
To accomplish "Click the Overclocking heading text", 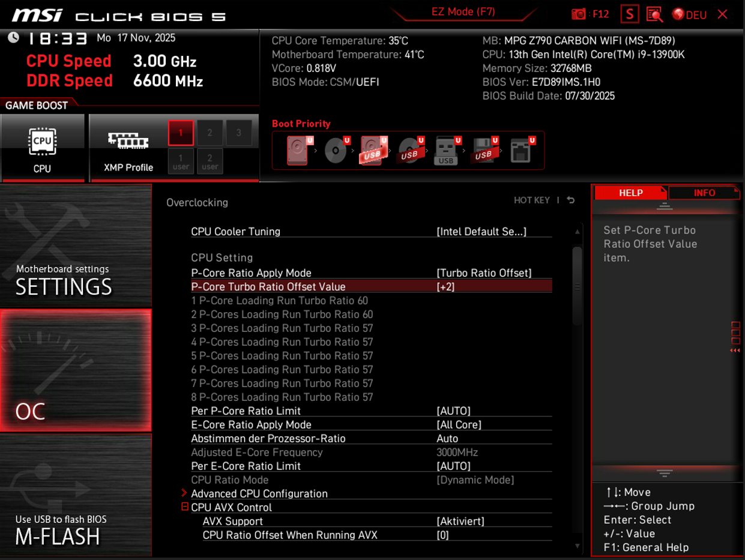I will (x=197, y=202).
